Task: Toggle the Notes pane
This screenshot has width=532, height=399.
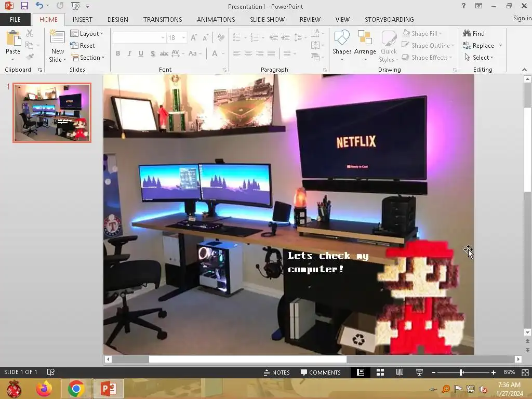Action: click(x=277, y=373)
